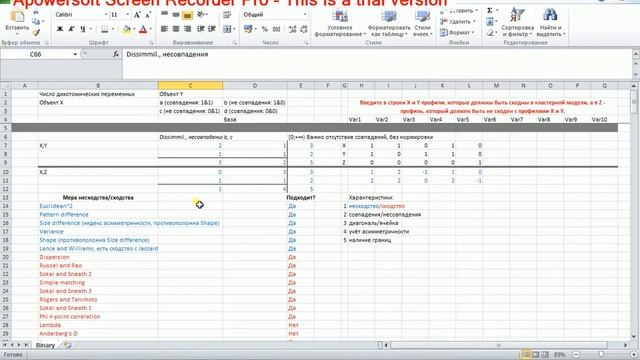
Task: Click the Normal view status bar icon
Action: [x=526, y=355]
